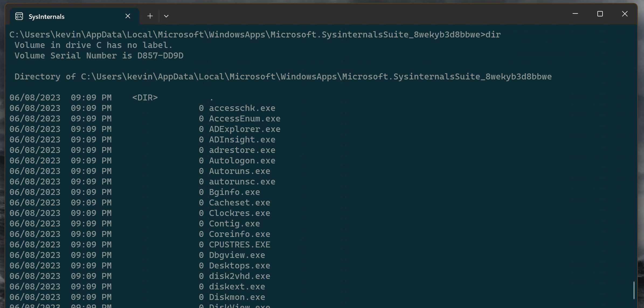644x308 pixels.
Task: Click the command prompt icon on SysInternals tab
Action: point(19,16)
